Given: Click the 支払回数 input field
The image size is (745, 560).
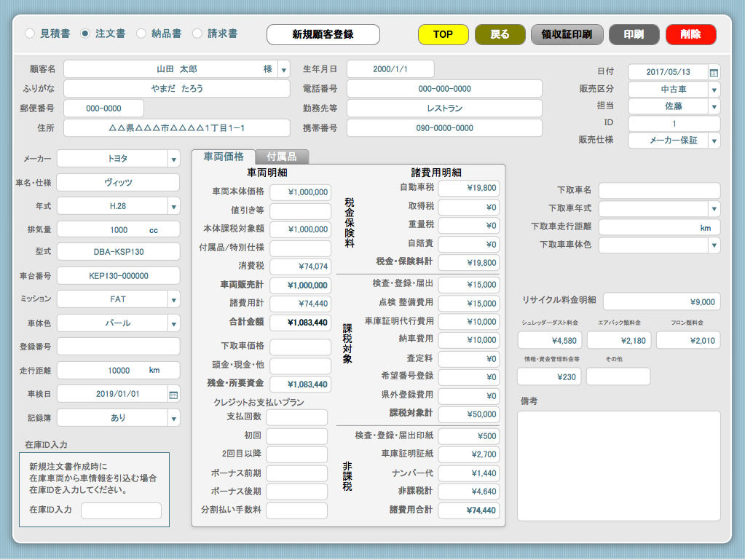Looking at the screenshot, I should pyautogui.click(x=297, y=417).
